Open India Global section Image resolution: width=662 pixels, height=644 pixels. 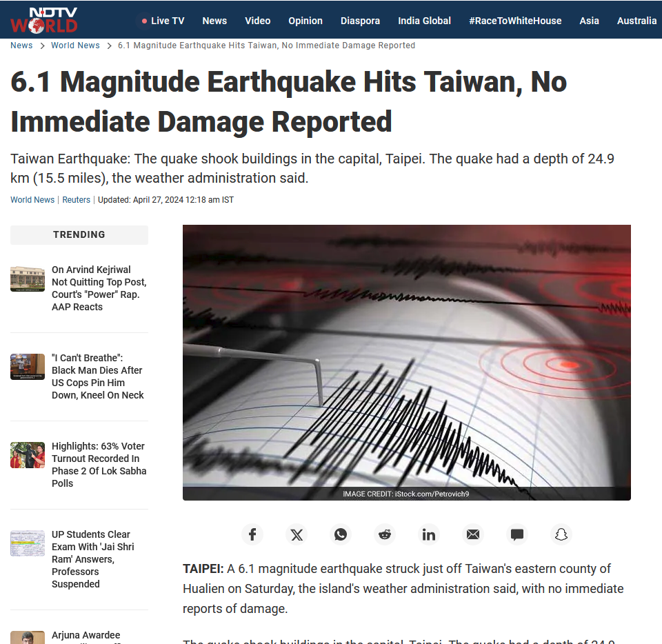point(424,21)
